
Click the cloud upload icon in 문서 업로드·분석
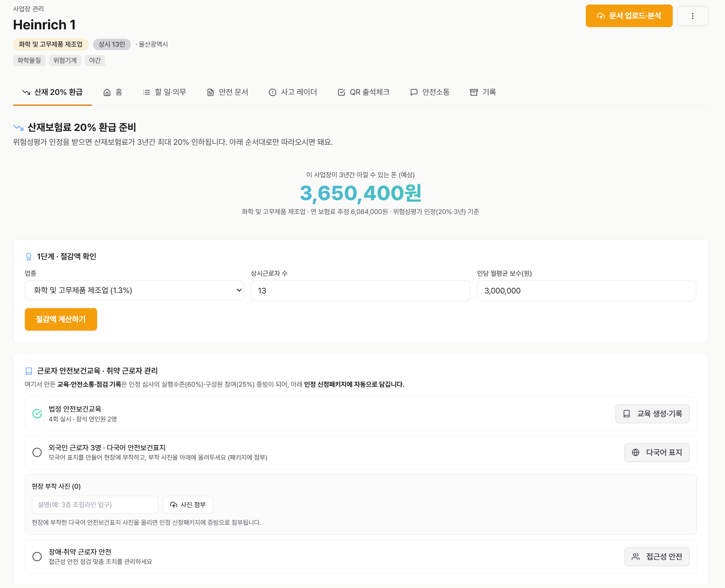(x=601, y=16)
